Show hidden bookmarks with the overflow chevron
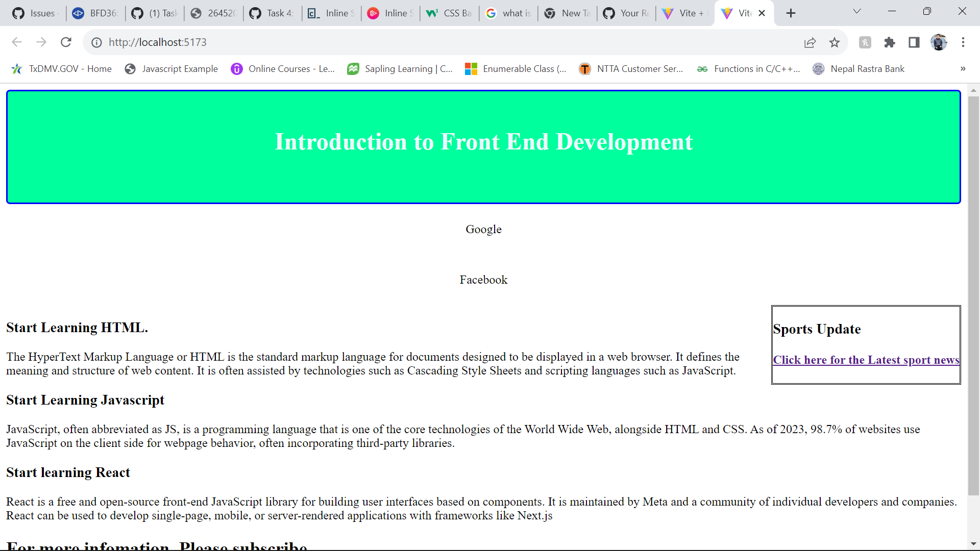The height and width of the screenshot is (551, 980). click(963, 69)
